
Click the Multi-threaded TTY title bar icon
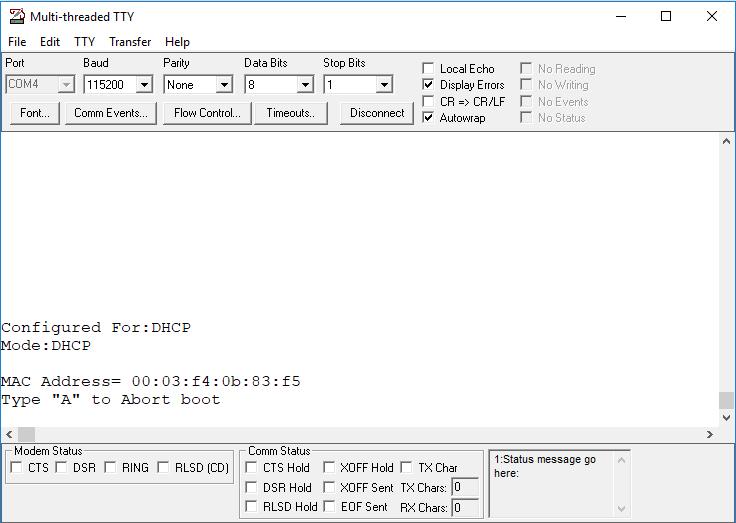pyautogui.click(x=16, y=17)
